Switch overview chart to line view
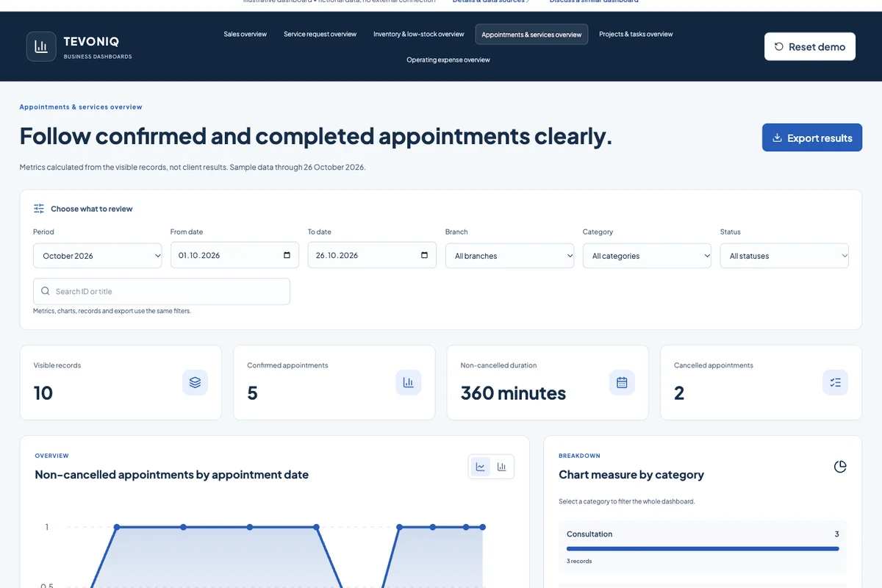This screenshot has height=588, width=882. click(x=481, y=467)
